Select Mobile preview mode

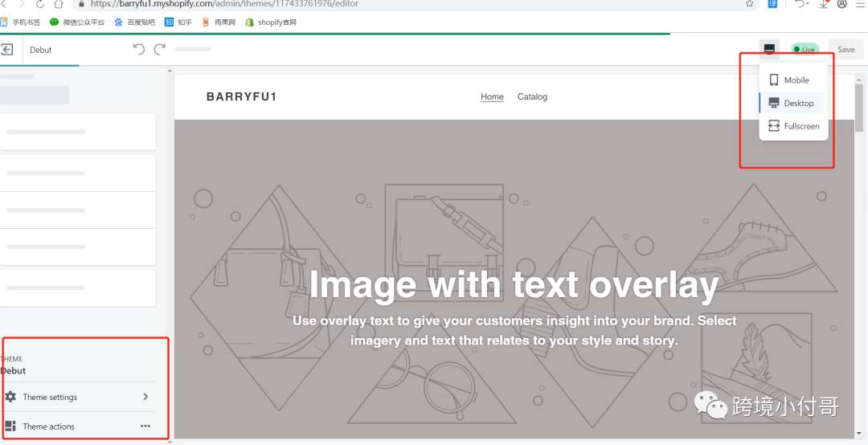(793, 80)
